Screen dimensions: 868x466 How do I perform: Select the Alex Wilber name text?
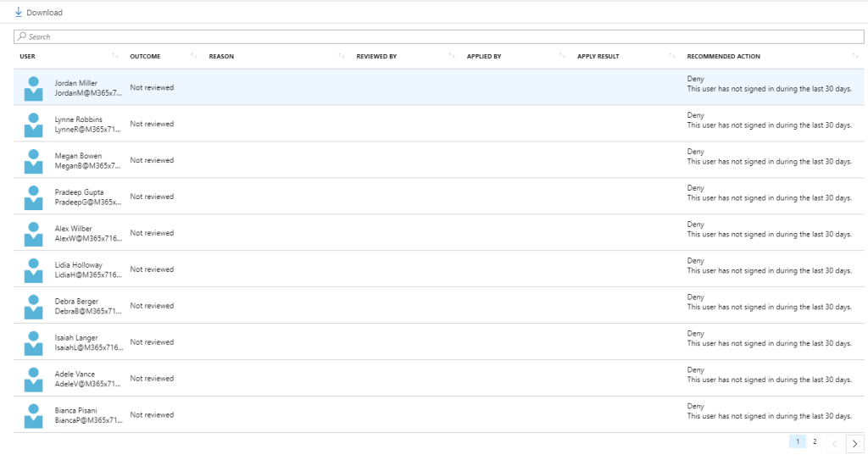point(73,229)
